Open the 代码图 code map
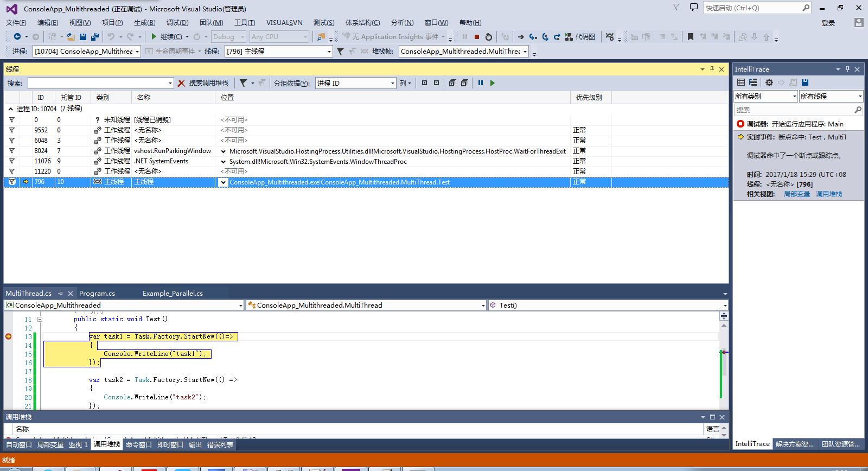This screenshot has height=471, width=868. pyautogui.click(x=580, y=37)
